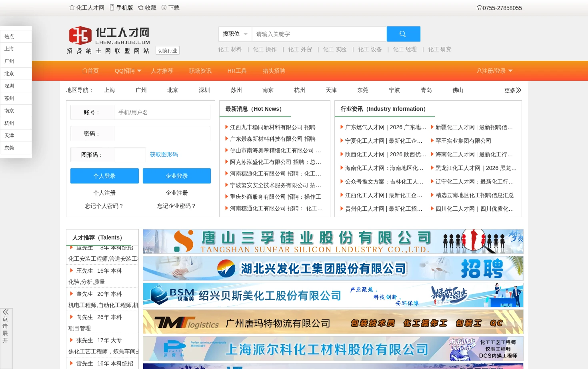Go to 化工人才网 home link in top bar

[x=87, y=8]
